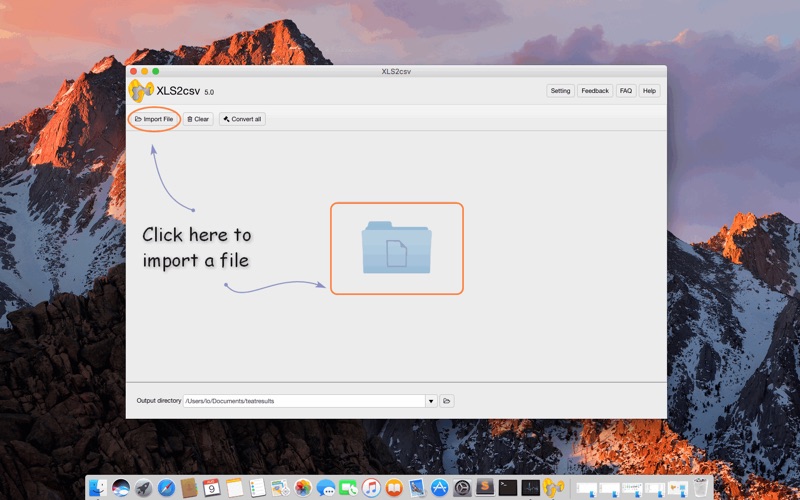Click into the output directory path field
The width and height of the screenshot is (800, 500).
303,401
